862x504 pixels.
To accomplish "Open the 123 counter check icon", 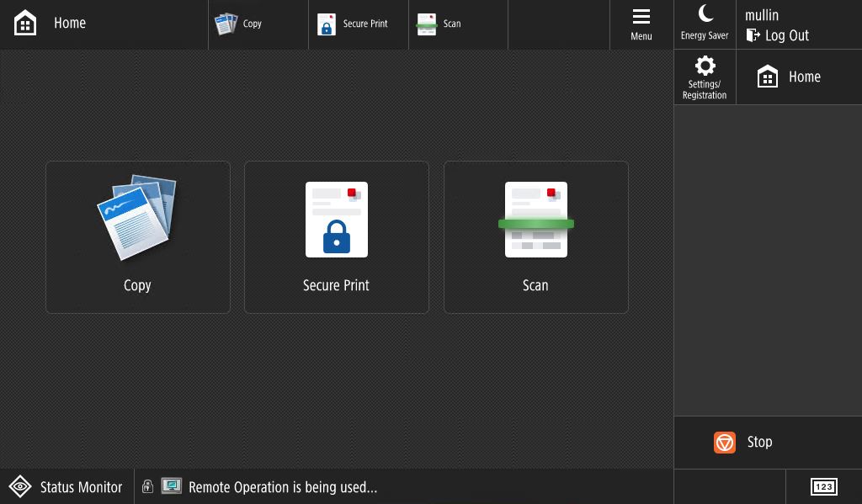I will [823, 486].
